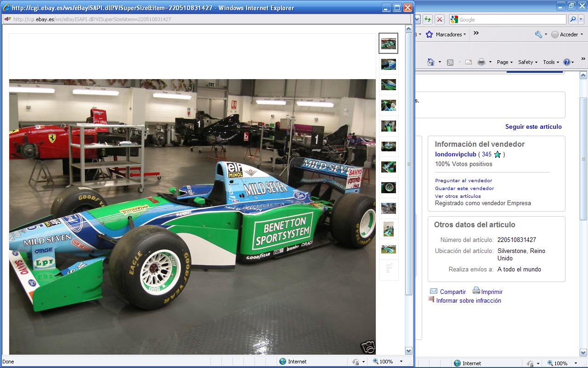Image resolution: width=588 pixels, height=368 pixels.
Task: Click the Seguir este artículo link
Action: (x=533, y=126)
